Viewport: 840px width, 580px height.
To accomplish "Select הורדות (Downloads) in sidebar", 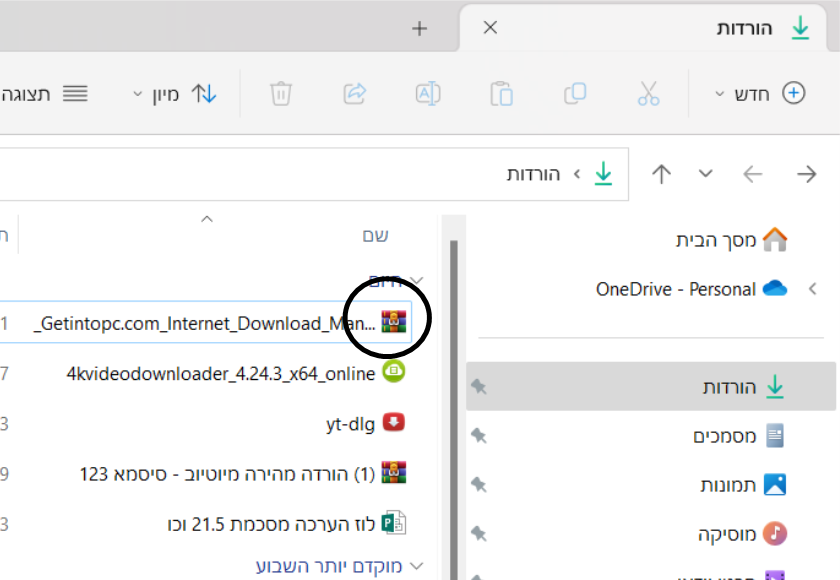I will [x=651, y=386].
